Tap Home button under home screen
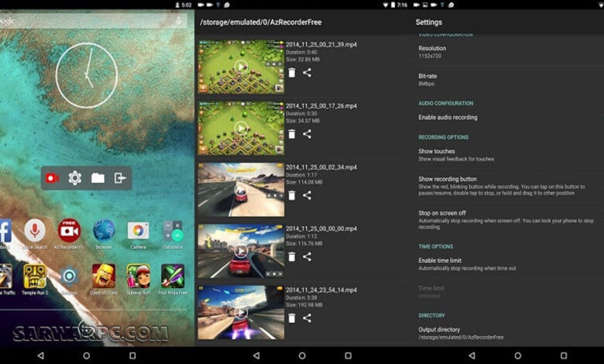Viewport: 604px width, 364px height. click(x=86, y=355)
